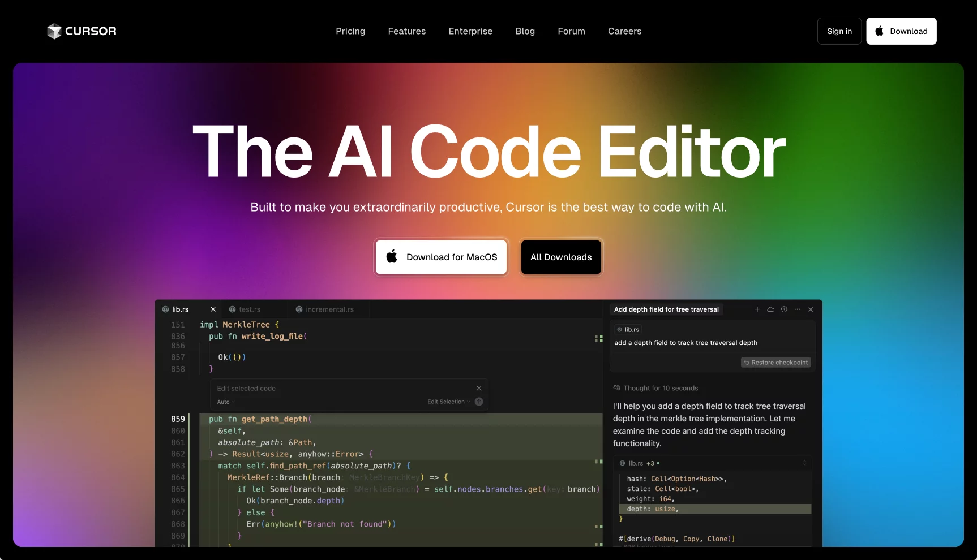Click the '#[derive(Debug, Copy, Clone)]' line
Image resolution: width=977 pixels, height=560 pixels.
(x=677, y=539)
